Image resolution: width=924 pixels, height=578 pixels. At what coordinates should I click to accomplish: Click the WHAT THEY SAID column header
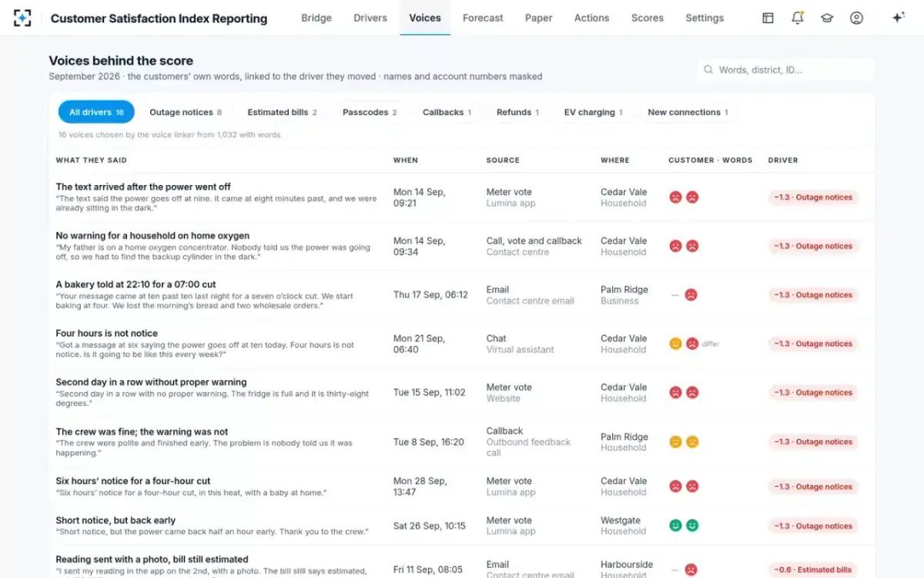(91, 160)
